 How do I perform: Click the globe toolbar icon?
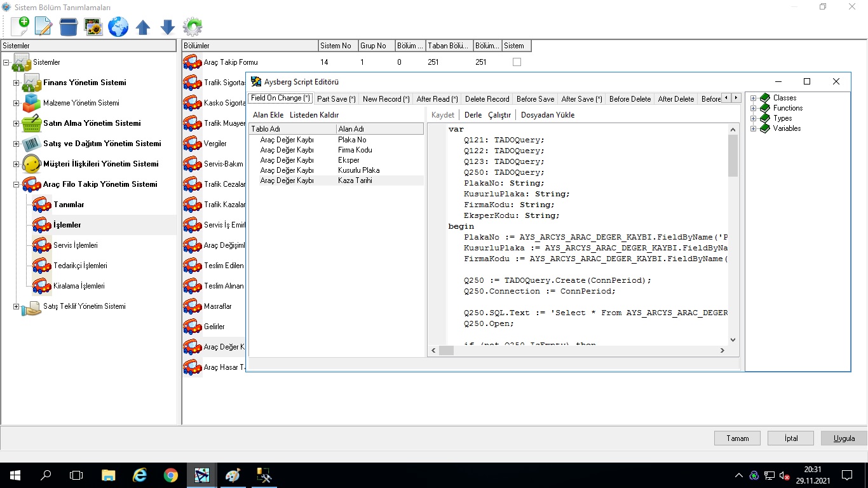(118, 27)
